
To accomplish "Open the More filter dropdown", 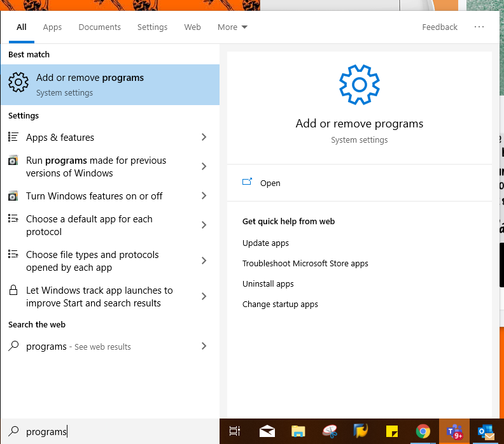I will pos(232,27).
